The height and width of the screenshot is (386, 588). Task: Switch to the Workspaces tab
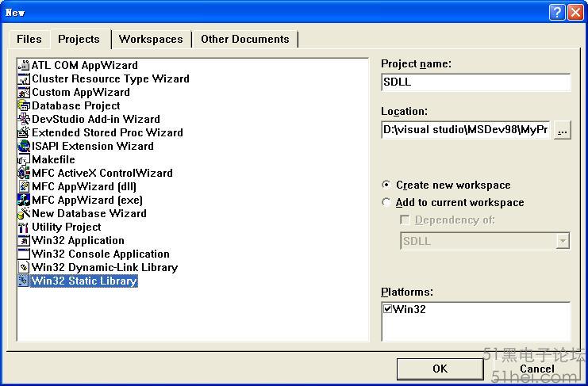tap(151, 40)
